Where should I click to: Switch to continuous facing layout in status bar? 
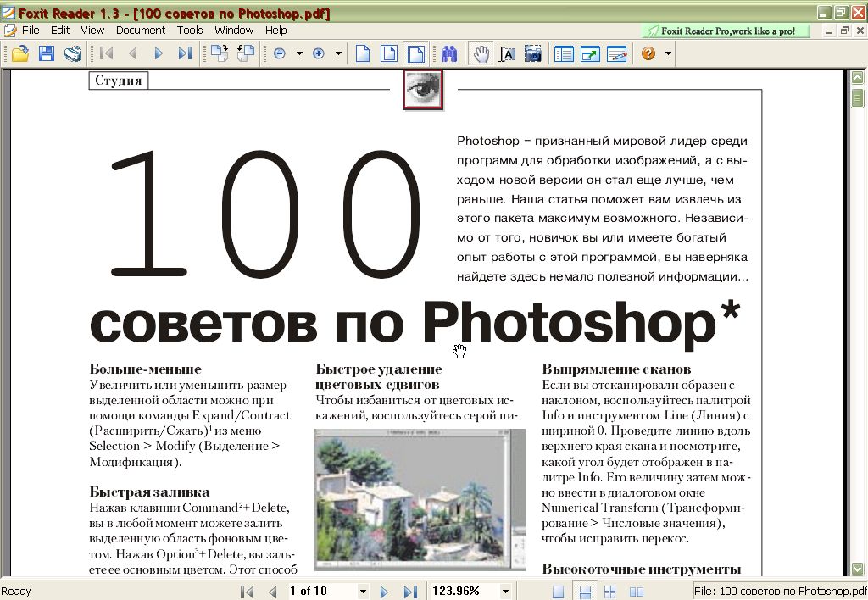610,592
